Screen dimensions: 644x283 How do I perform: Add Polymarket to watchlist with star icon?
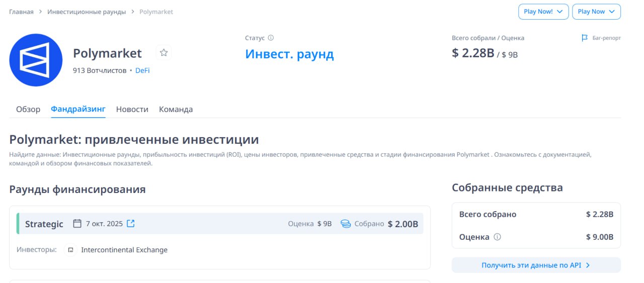[x=164, y=53]
